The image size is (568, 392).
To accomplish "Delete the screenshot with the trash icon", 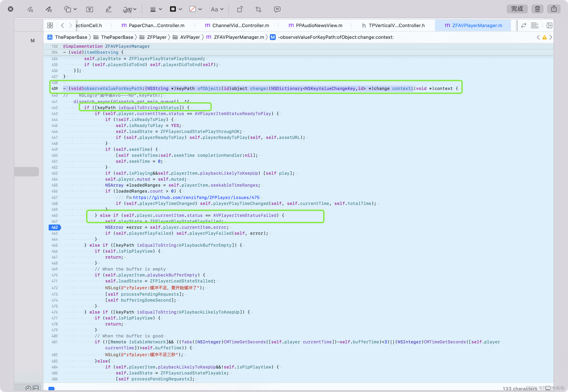I will [x=537, y=9].
